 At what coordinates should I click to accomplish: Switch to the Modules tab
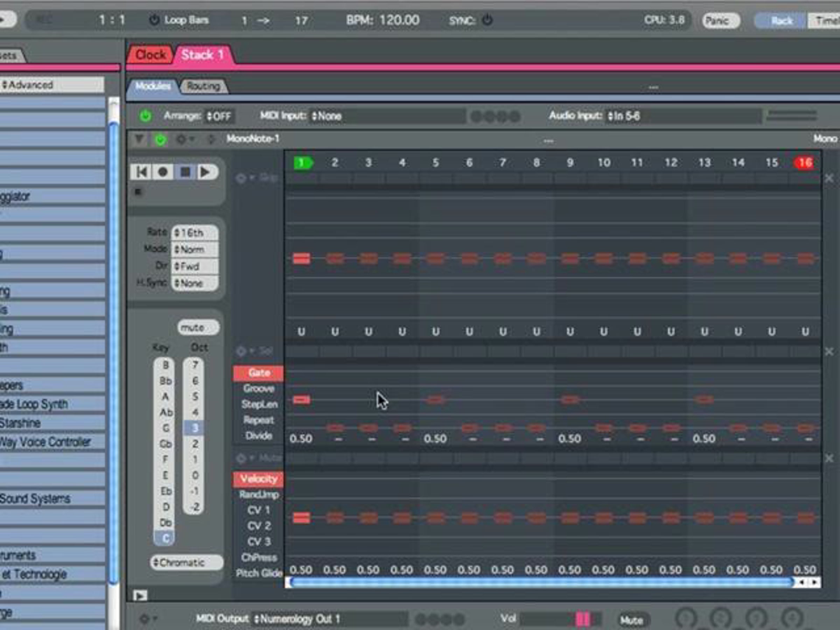tap(153, 86)
